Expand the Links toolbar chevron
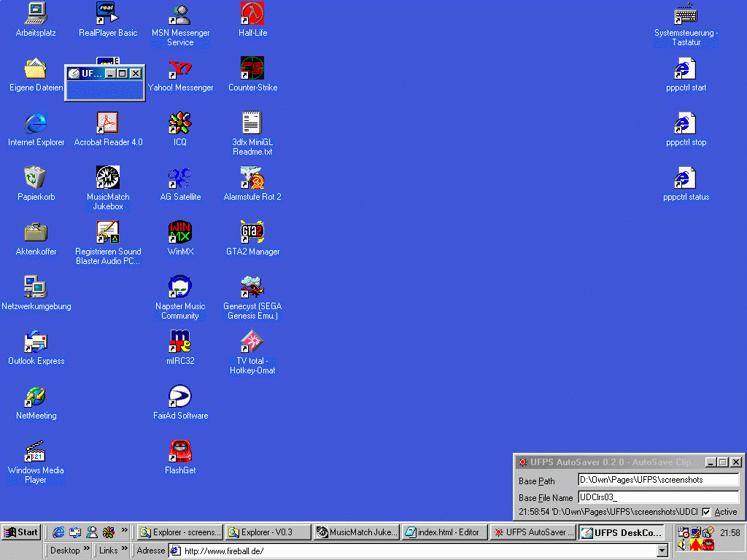This screenshot has width=747, height=560. [x=125, y=548]
